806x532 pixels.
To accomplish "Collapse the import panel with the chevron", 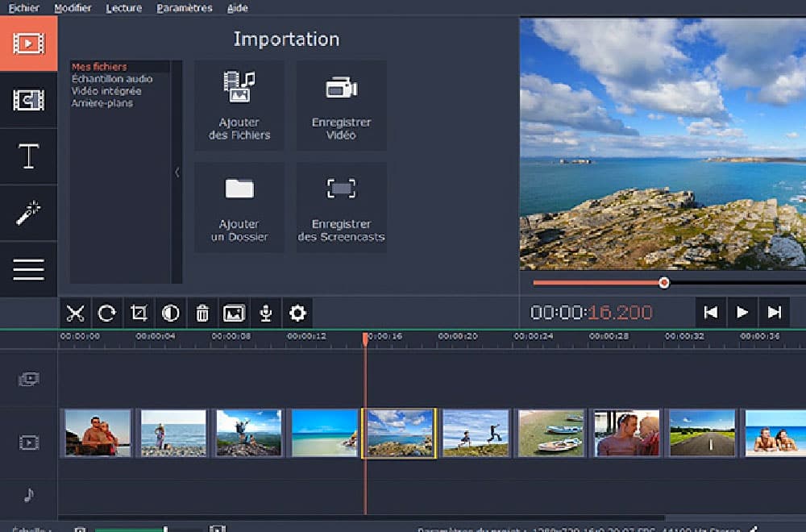I will pyautogui.click(x=177, y=172).
